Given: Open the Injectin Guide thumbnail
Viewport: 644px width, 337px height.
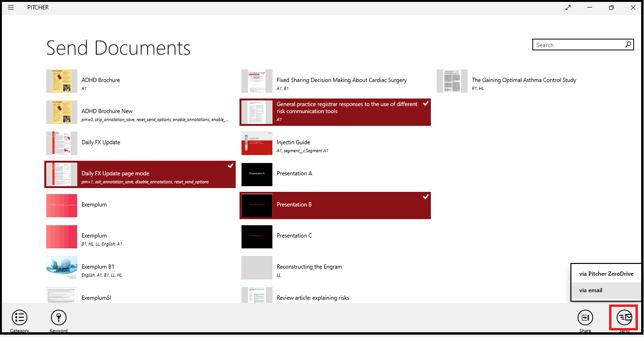Looking at the screenshot, I should [257, 143].
